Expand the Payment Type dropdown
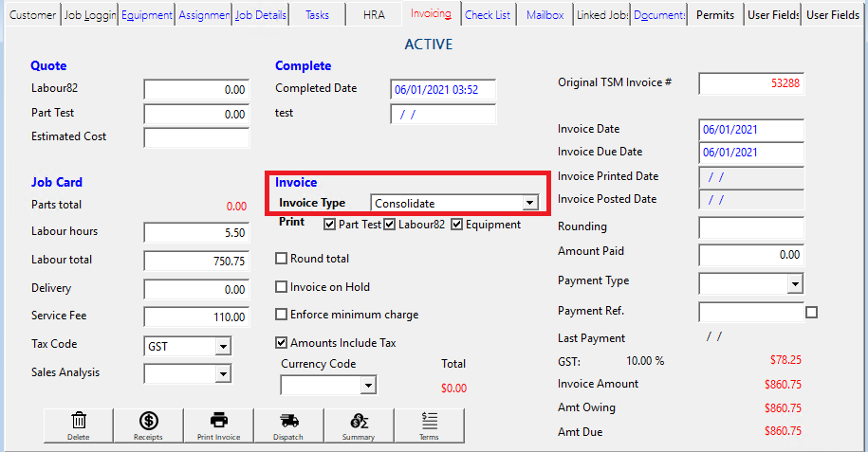The image size is (868, 452). pyautogui.click(x=795, y=283)
